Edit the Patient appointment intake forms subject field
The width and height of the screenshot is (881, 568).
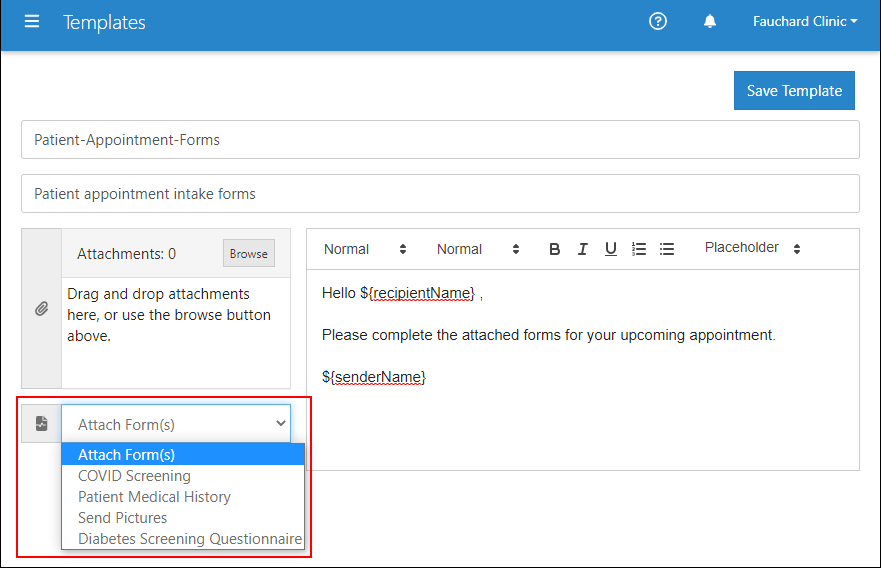coord(440,193)
